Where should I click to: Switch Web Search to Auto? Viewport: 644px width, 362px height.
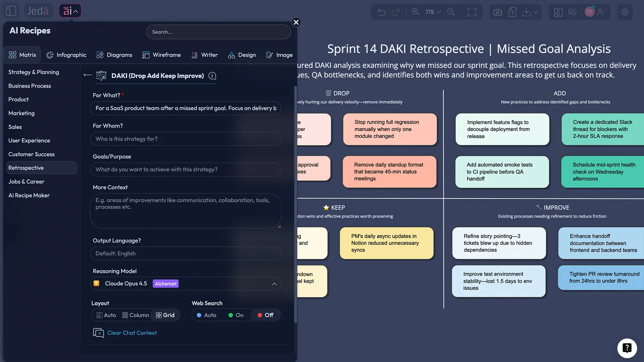[x=206, y=315]
